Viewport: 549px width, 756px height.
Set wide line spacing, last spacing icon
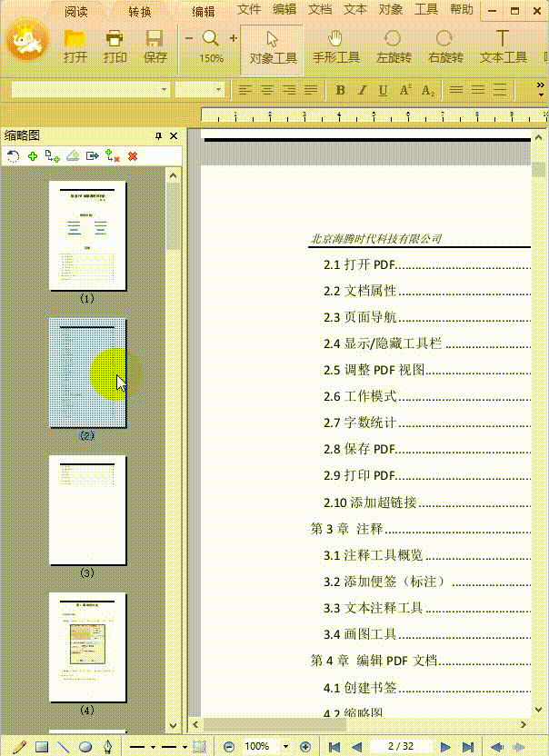[500, 90]
